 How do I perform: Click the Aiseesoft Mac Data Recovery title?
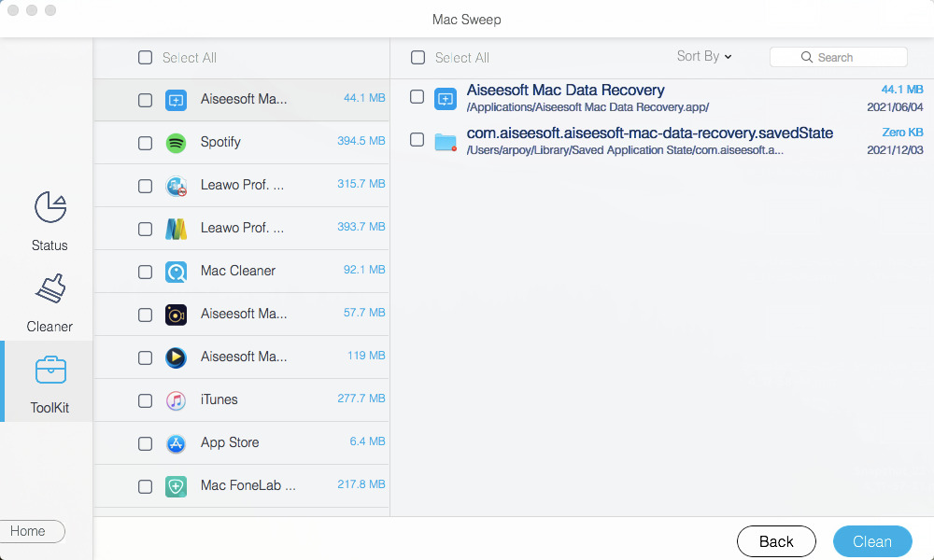565,90
